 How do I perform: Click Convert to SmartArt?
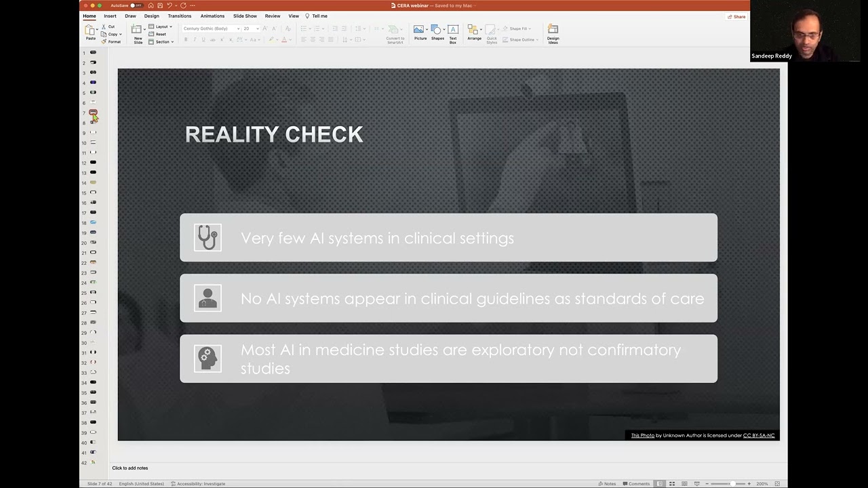395,34
